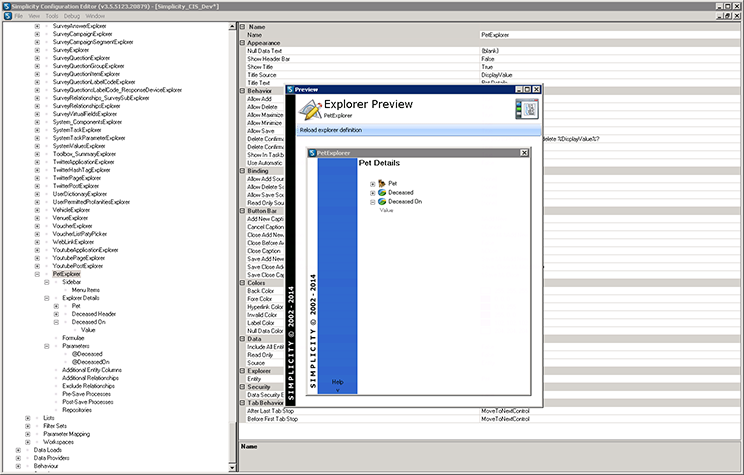Collapse the PetExplorer tree node
744x475 pixels.
coord(37,274)
